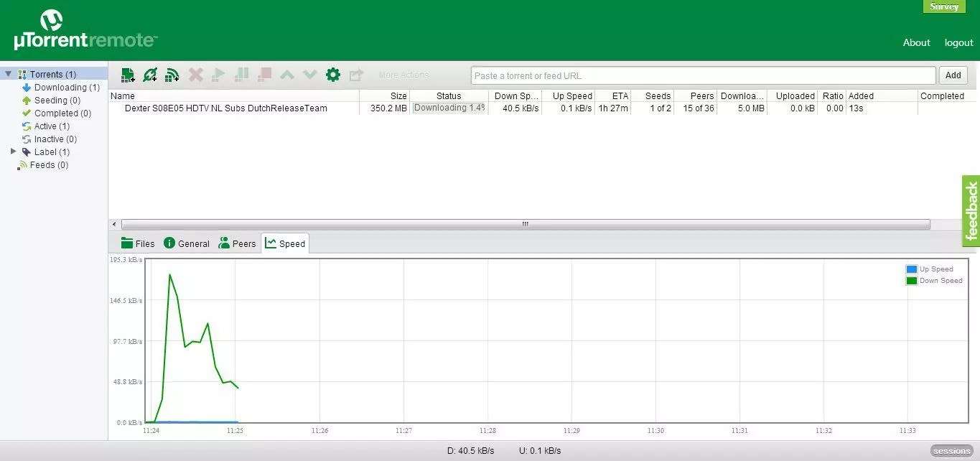Click the Torrents group icon in sidebar

22,75
